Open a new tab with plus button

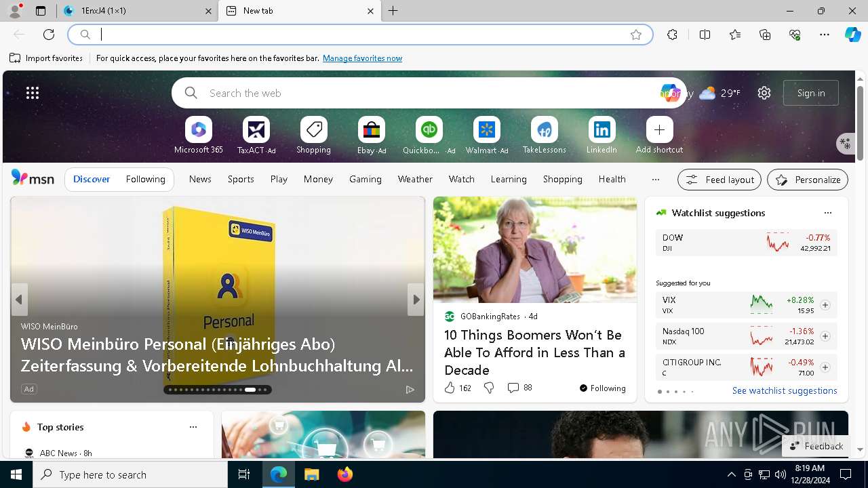[393, 11]
